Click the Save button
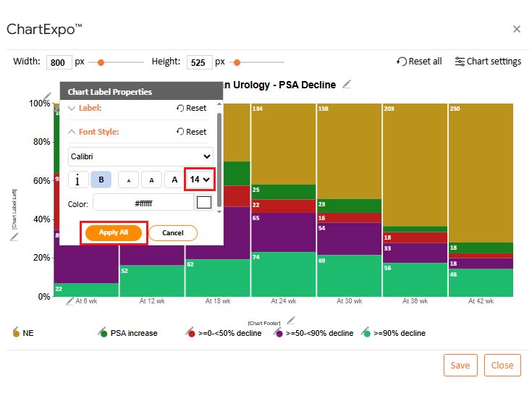The height and width of the screenshot is (396, 532). pos(460,366)
